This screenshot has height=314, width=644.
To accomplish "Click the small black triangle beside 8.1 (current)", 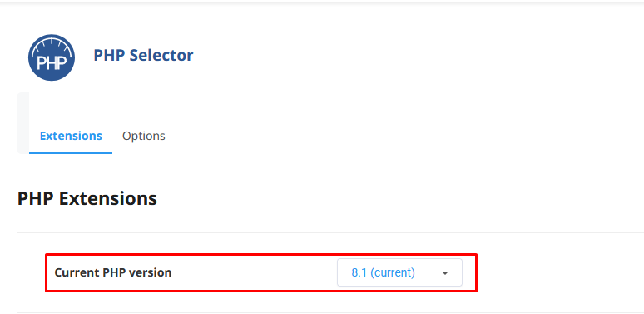I will pyautogui.click(x=445, y=273).
